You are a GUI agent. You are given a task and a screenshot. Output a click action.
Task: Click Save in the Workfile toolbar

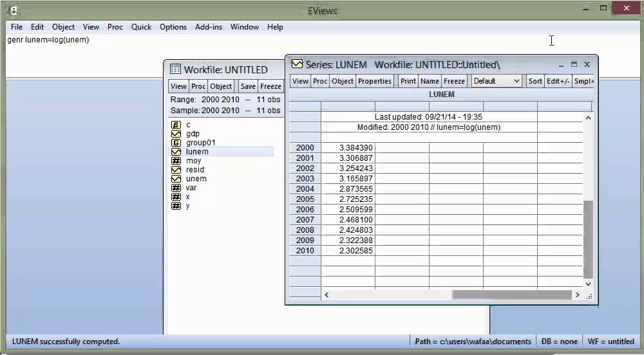pos(248,86)
